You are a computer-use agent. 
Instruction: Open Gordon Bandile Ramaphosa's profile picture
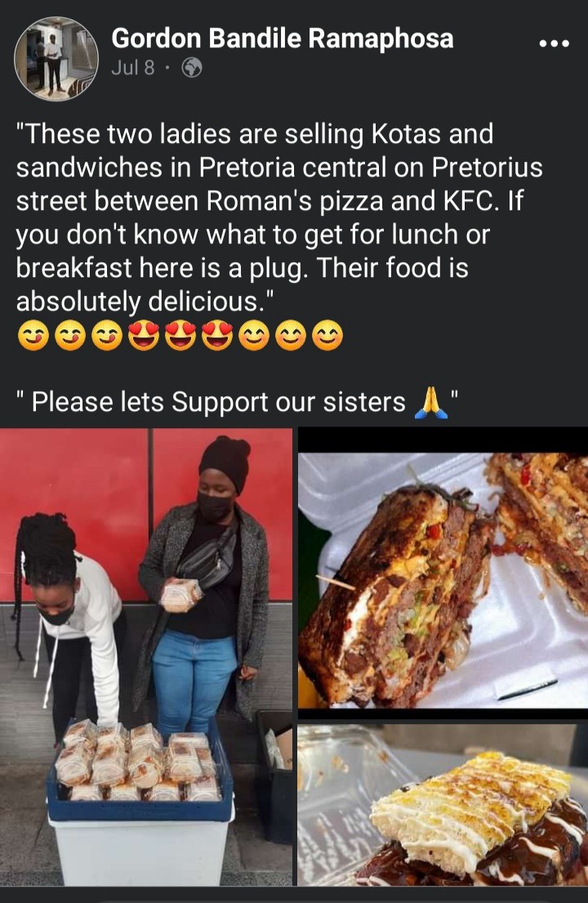point(56,58)
